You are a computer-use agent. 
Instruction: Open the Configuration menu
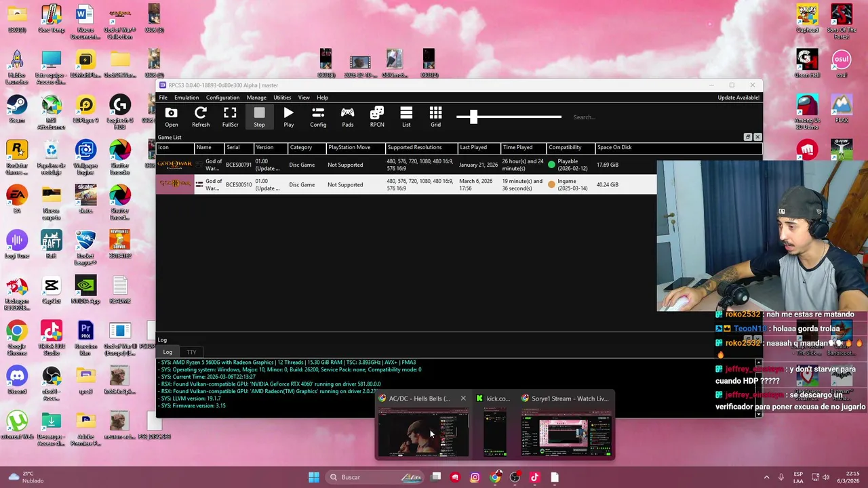[x=222, y=98]
